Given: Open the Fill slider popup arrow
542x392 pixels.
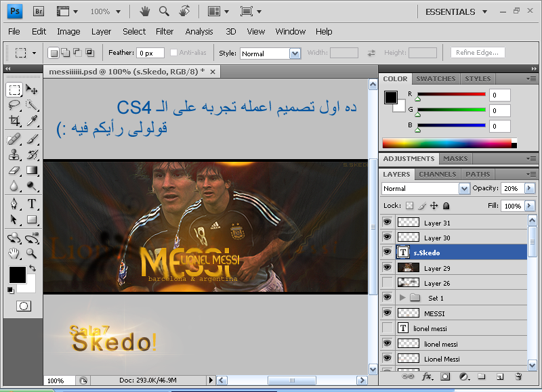Looking at the screenshot, I should pos(529,206).
